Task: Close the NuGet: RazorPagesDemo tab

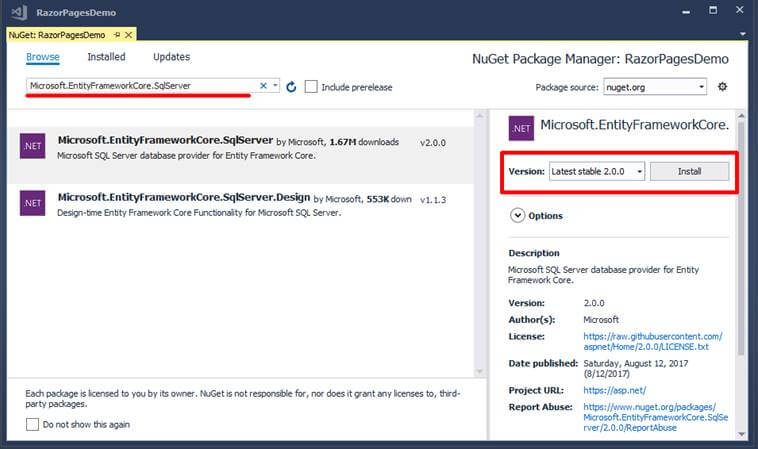Action: (x=129, y=35)
